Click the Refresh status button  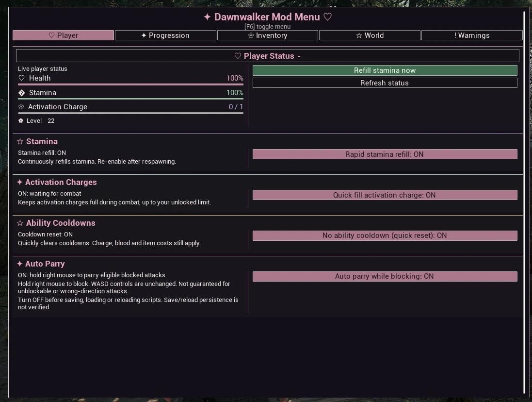tap(385, 83)
